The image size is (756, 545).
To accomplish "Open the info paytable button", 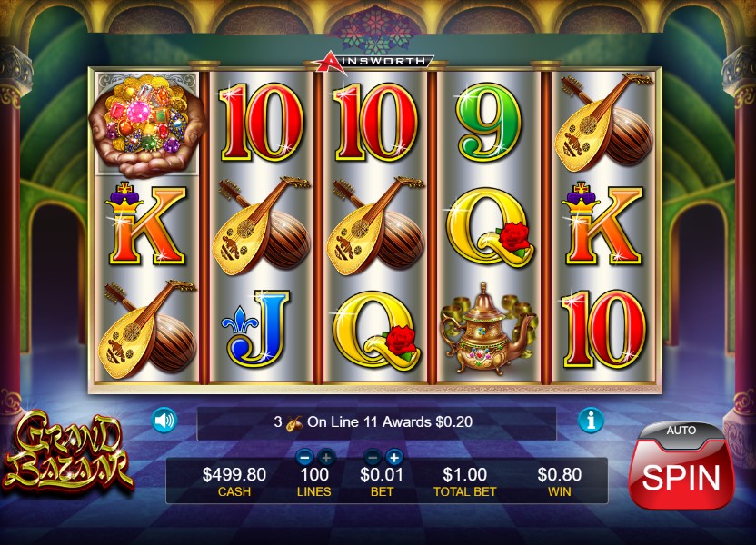I will 591,421.
